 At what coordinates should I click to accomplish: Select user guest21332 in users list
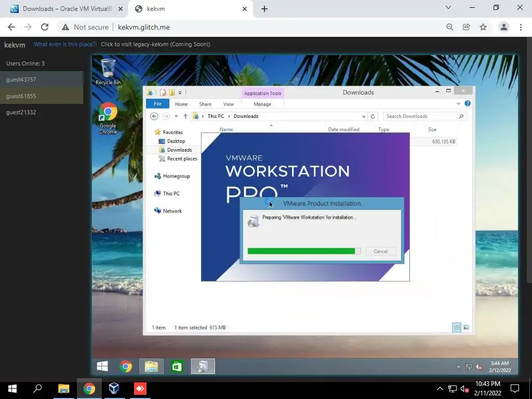click(42, 112)
